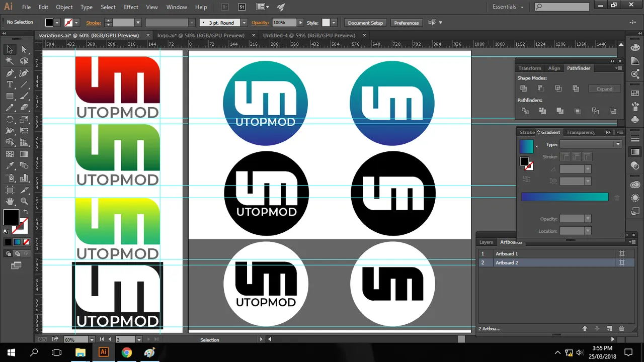Image resolution: width=644 pixels, height=362 pixels.
Task: Open the gradient swatch picker arrow
Action: point(536,146)
